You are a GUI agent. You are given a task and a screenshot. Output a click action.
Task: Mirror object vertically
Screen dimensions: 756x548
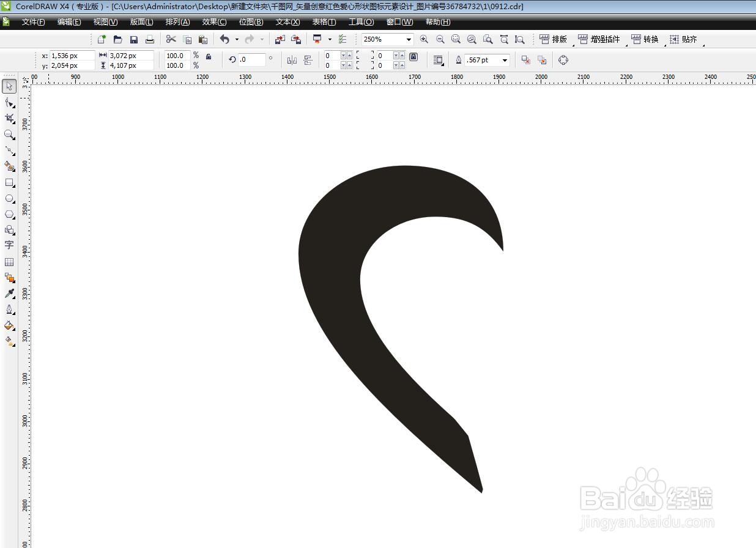click(x=308, y=60)
